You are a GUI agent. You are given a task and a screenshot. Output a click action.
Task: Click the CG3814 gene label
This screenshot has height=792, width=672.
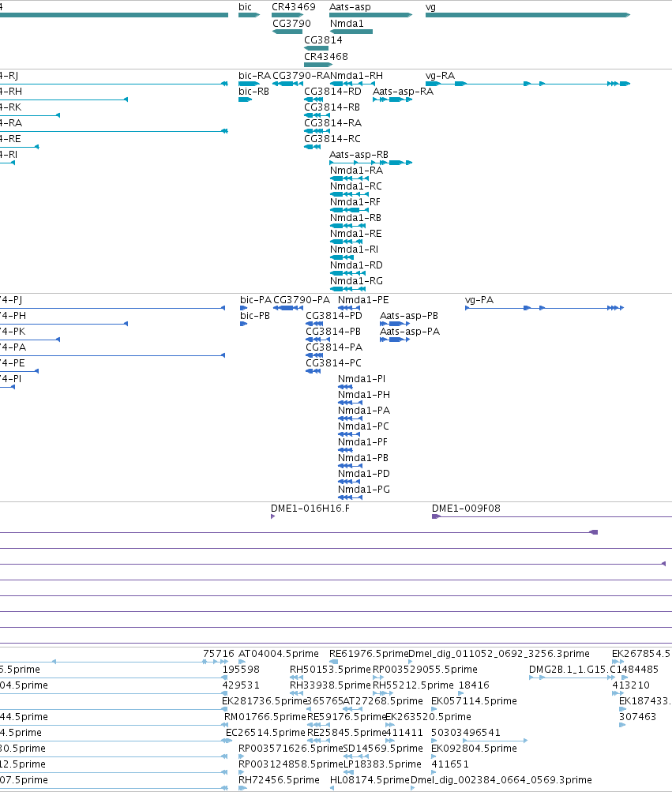pos(323,40)
